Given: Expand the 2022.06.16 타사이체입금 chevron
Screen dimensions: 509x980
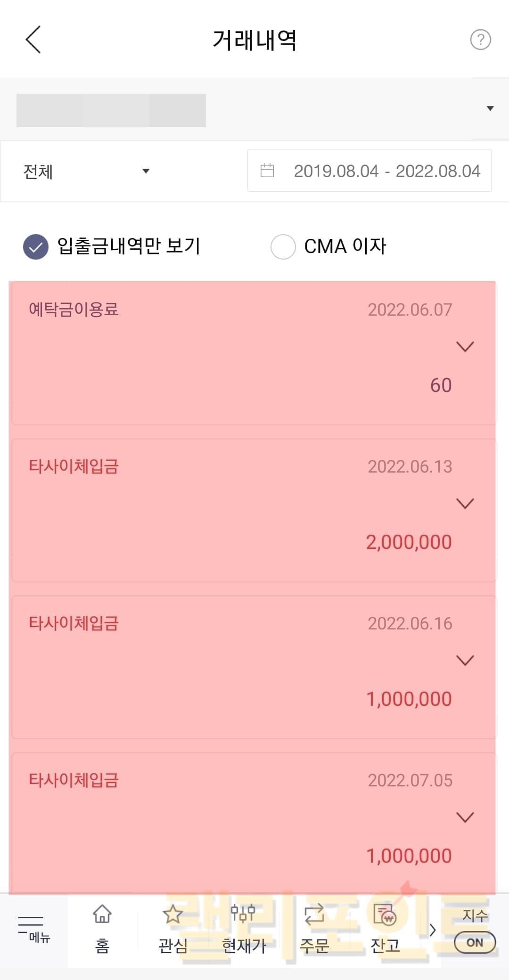Looking at the screenshot, I should click(465, 661).
